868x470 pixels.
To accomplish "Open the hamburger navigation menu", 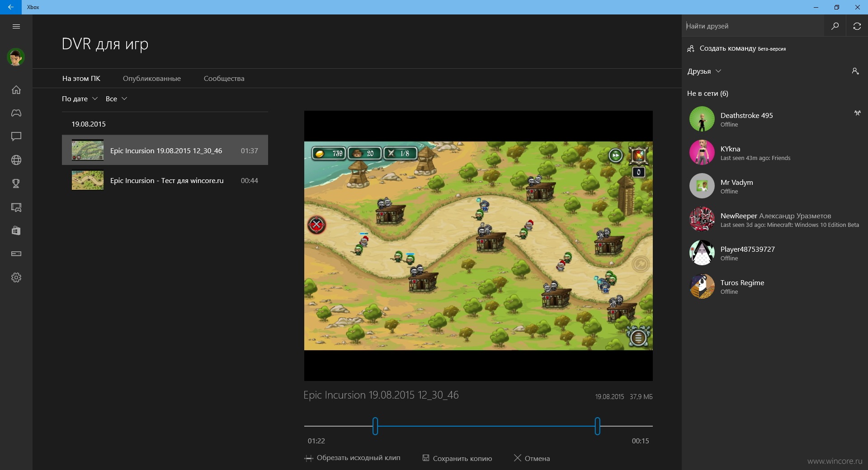I will pyautogui.click(x=16, y=26).
